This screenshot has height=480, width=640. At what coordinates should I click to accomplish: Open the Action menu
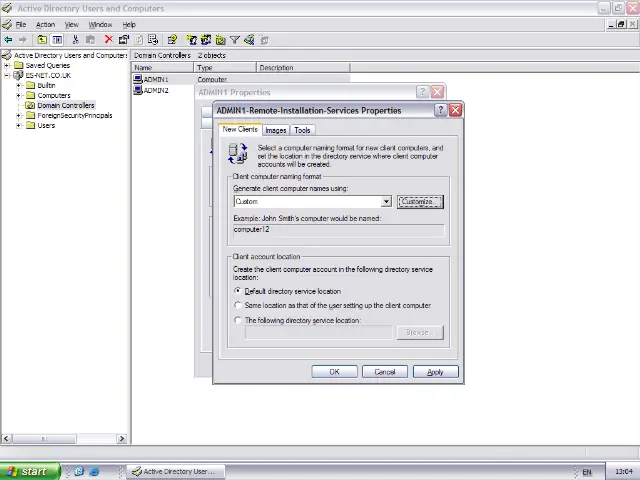pyautogui.click(x=45, y=24)
